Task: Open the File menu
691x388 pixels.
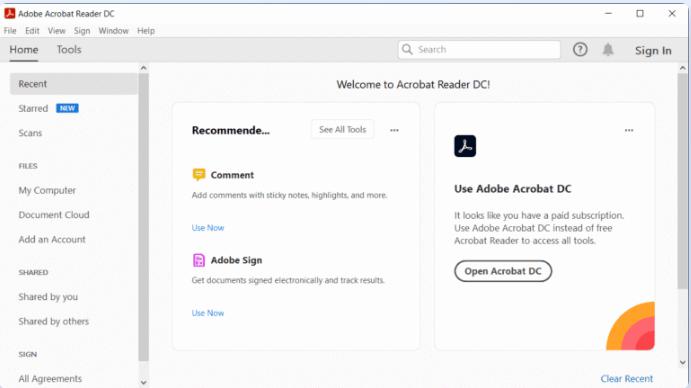Action: (x=10, y=31)
